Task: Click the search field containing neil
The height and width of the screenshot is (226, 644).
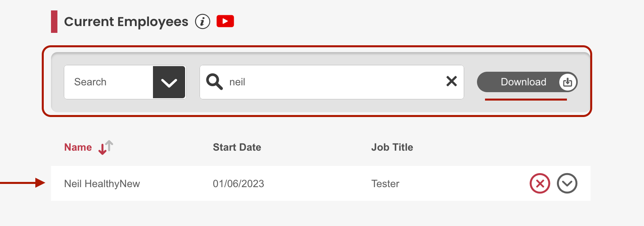Action: click(x=332, y=82)
